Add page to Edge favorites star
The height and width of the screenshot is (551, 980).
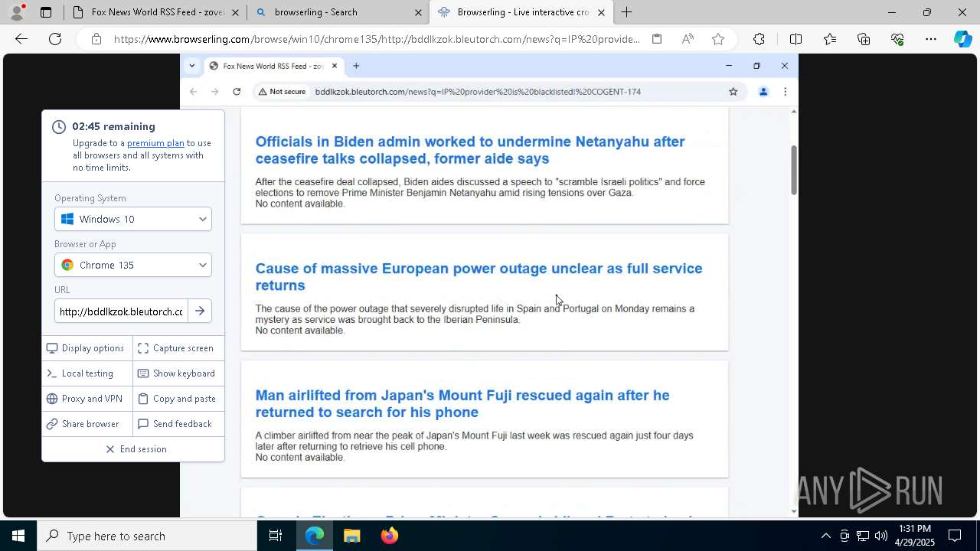718,39
